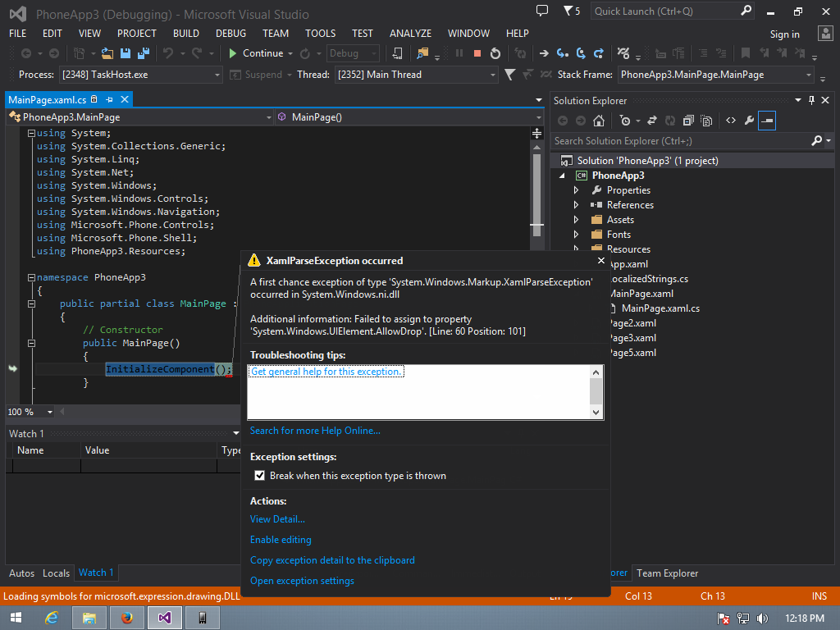Uncheck Break when this exception type is thrown
The width and height of the screenshot is (840, 630).
pyautogui.click(x=260, y=476)
